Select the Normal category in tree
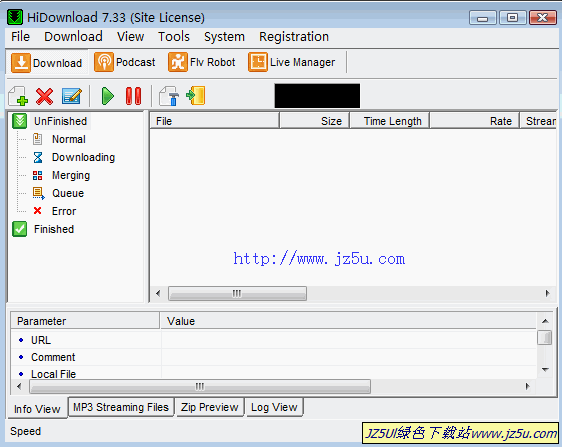Image resolution: width=562 pixels, height=447 pixels. click(x=69, y=139)
